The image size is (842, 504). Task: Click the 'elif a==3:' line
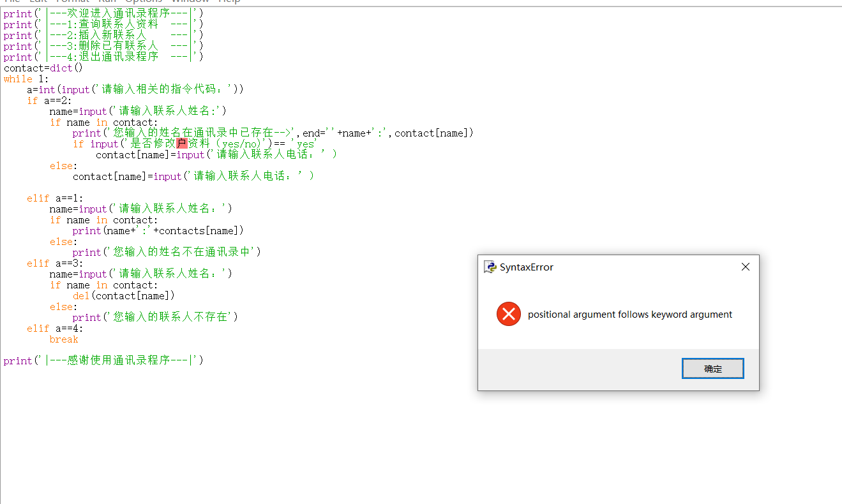55,263
